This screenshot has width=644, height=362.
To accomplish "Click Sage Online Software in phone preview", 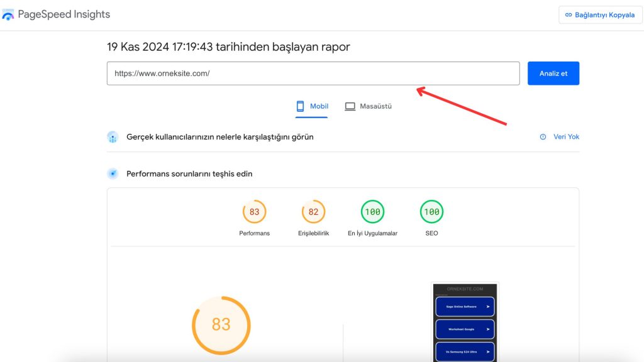I will [465, 307].
